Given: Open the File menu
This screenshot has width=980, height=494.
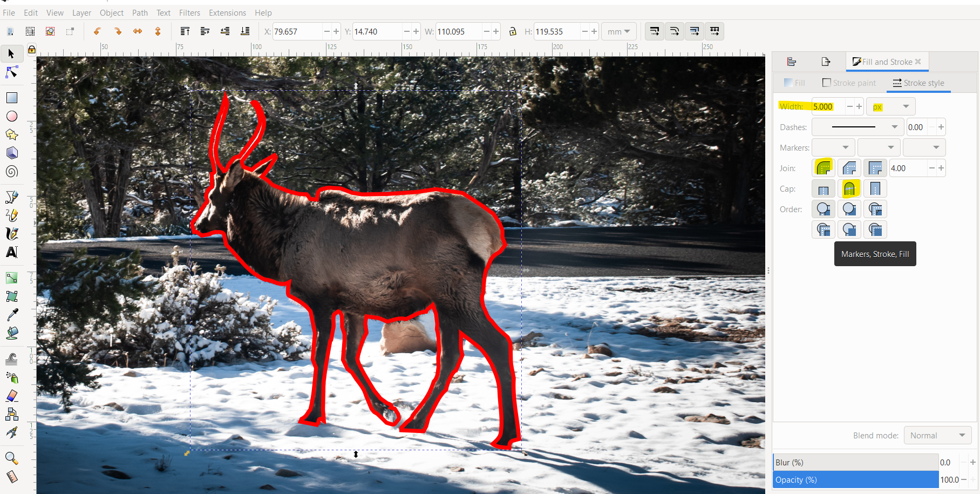Looking at the screenshot, I should coord(9,12).
